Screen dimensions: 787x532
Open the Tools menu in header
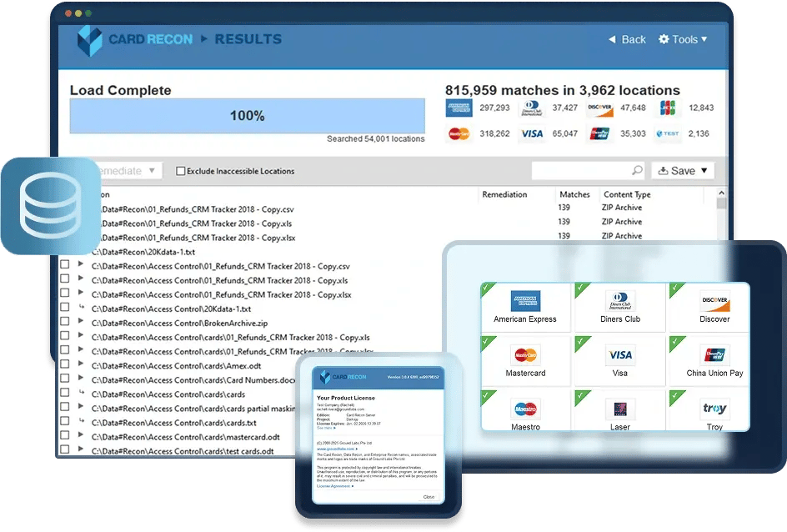[x=683, y=39]
